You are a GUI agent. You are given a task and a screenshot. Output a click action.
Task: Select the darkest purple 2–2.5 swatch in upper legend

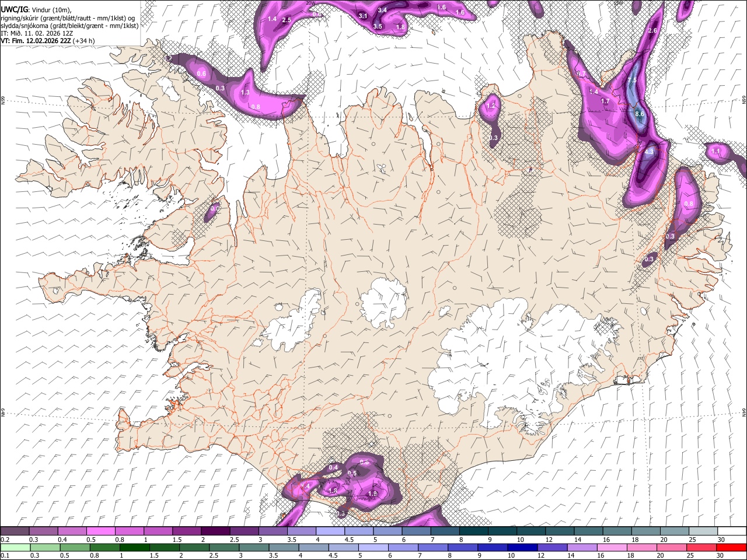pos(215,531)
